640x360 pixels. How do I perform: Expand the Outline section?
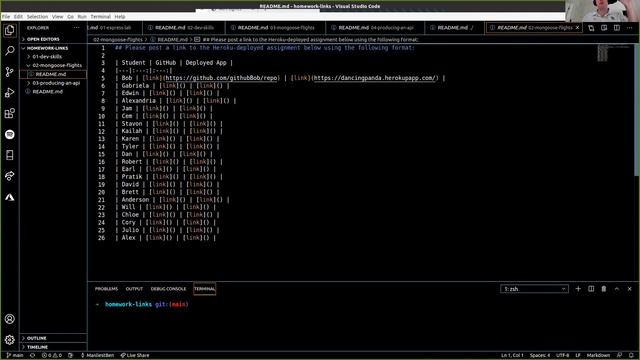click(36, 338)
